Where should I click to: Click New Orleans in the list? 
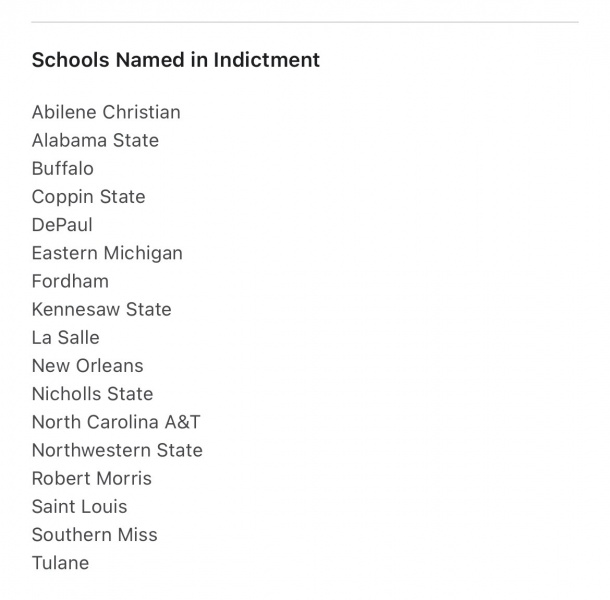pos(87,365)
